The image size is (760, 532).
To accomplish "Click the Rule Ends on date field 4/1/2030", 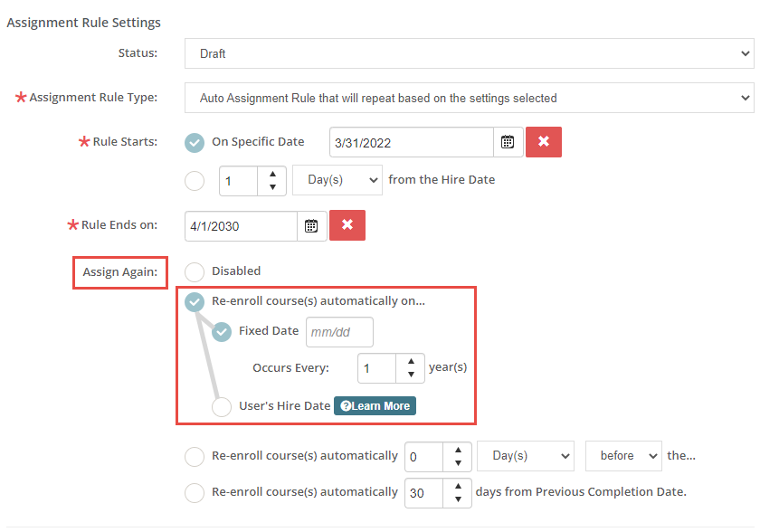I will click(241, 226).
